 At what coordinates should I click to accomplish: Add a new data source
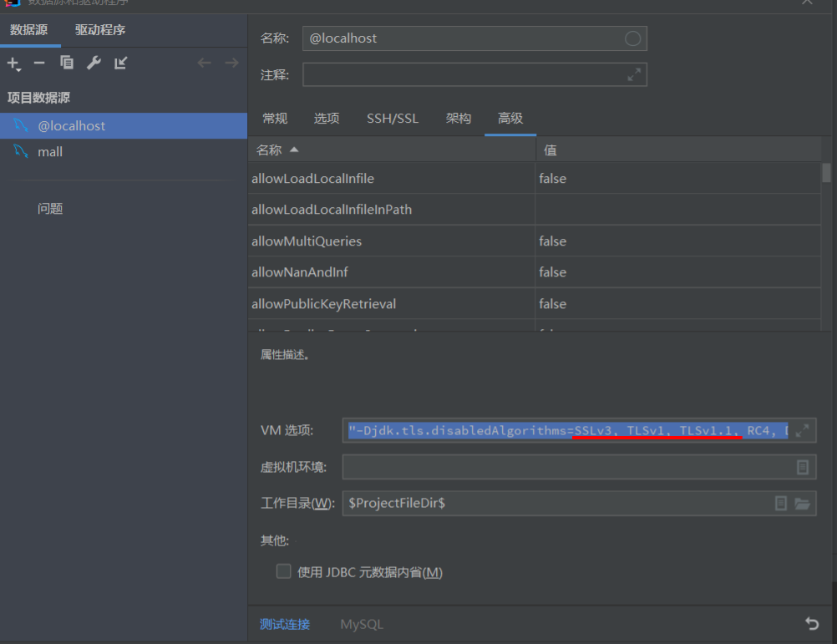14,63
